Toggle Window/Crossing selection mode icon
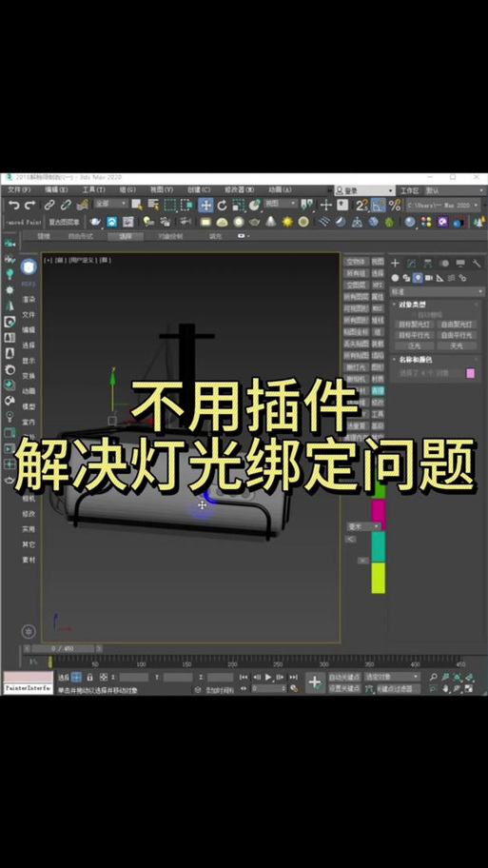 [186, 206]
